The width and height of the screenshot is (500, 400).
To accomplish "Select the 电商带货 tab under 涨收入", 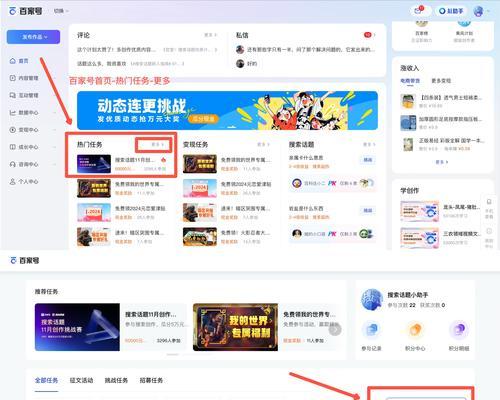I will pyautogui.click(x=410, y=81).
